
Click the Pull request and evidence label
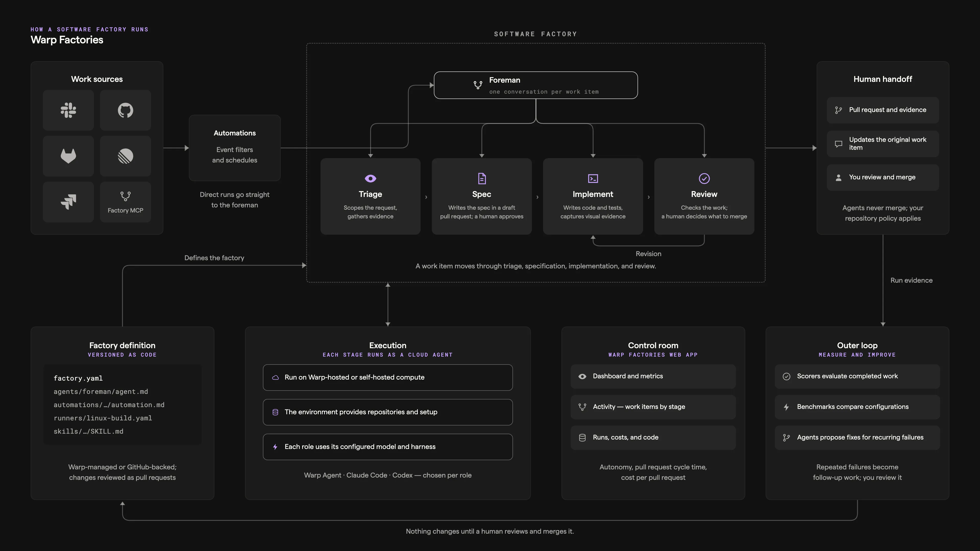888,110
